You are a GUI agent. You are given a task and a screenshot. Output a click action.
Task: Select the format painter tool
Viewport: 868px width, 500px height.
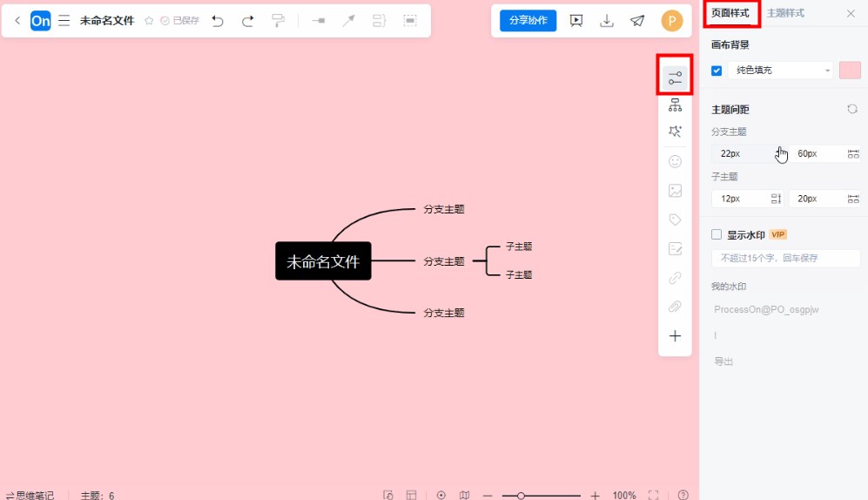click(278, 21)
